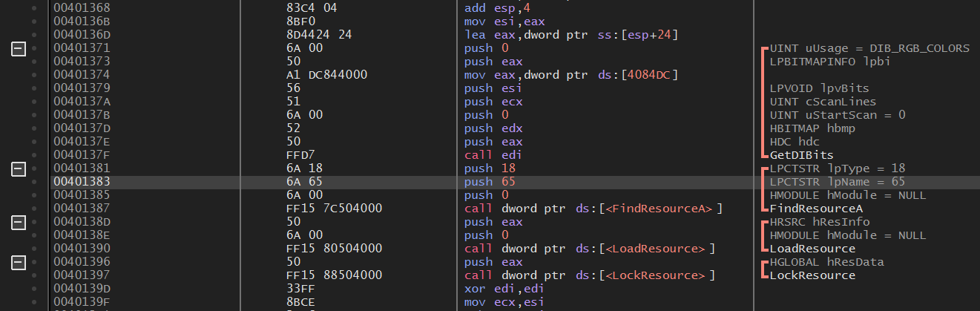Click comment LPVOID lpvBits
The height and width of the screenshot is (311, 980).
pyautogui.click(x=819, y=88)
